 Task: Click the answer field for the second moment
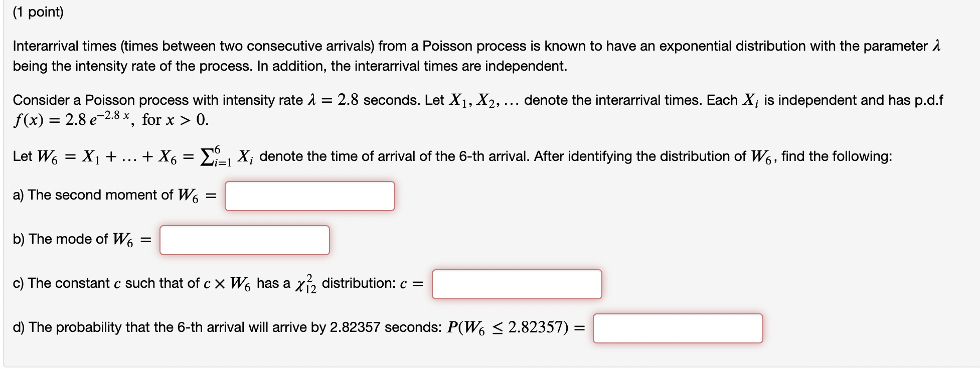(x=309, y=196)
